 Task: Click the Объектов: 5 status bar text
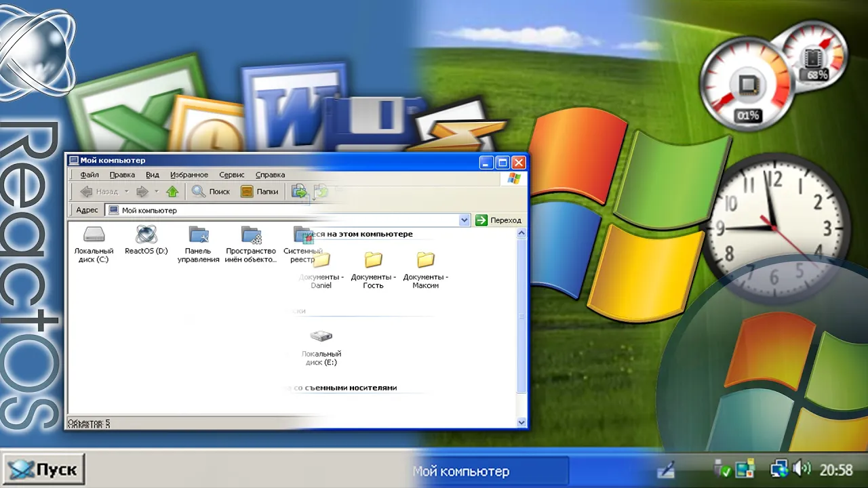pyautogui.click(x=89, y=423)
